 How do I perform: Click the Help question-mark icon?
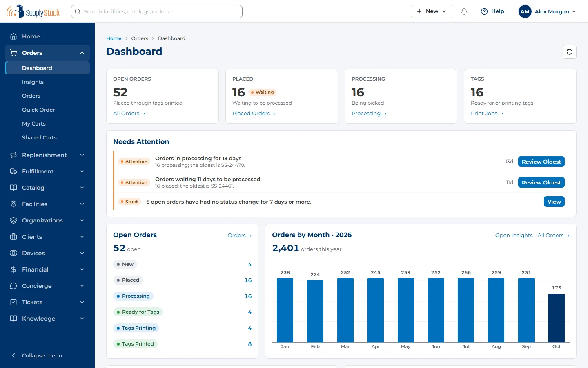coord(484,11)
